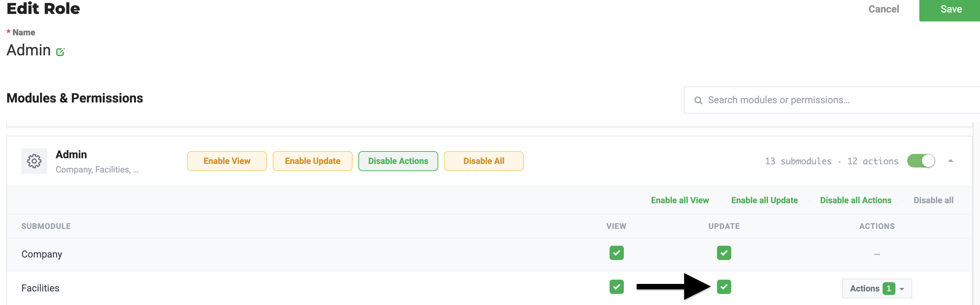This screenshot has width=980, height=305.
Task: Click the Actions count badge for Facilities
Action: (x=888, y=289)
